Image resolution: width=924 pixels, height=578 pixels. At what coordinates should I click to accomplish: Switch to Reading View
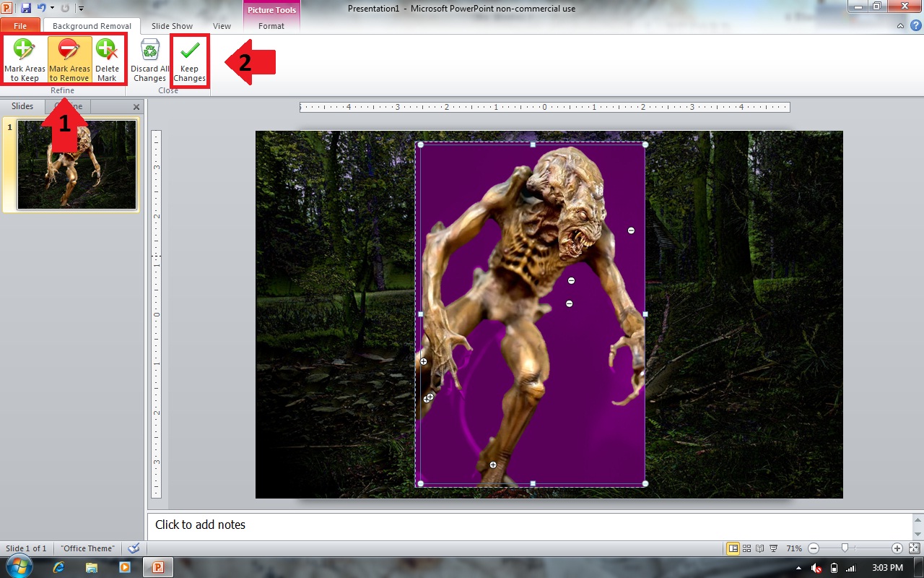pos(760,548)
